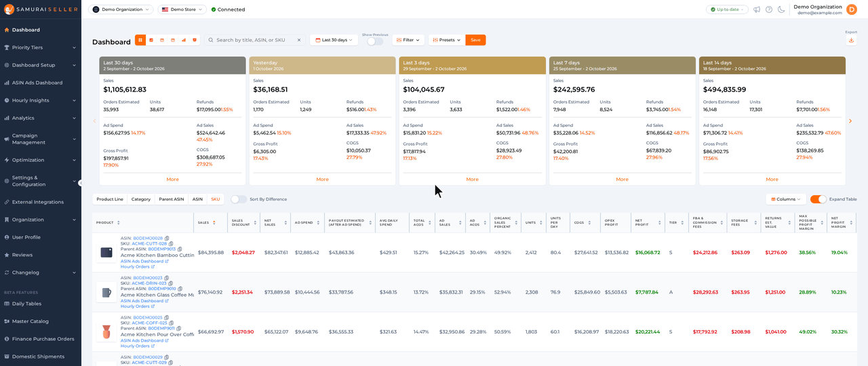Viewport: 868px width, 366px height.
Task: Expand Campaign Management sidebar section
Action: click(41, 139)
